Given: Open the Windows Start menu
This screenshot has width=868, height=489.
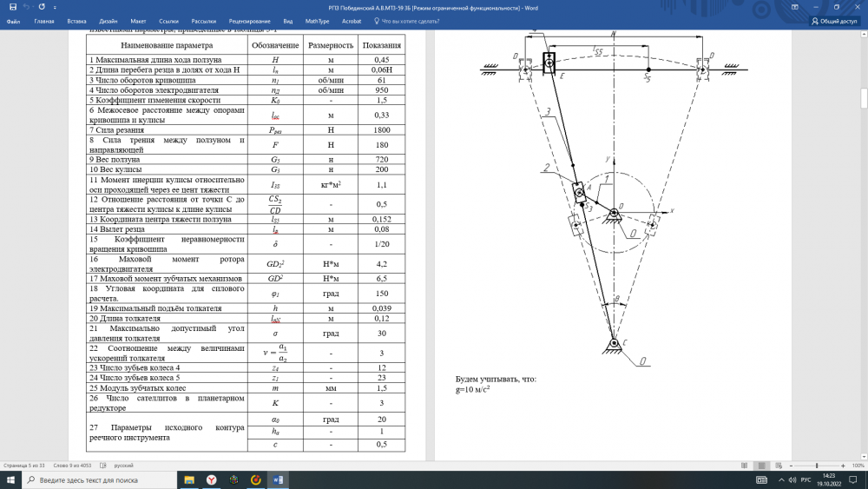Looking at the screenshot, I should (x=10, y=479).
